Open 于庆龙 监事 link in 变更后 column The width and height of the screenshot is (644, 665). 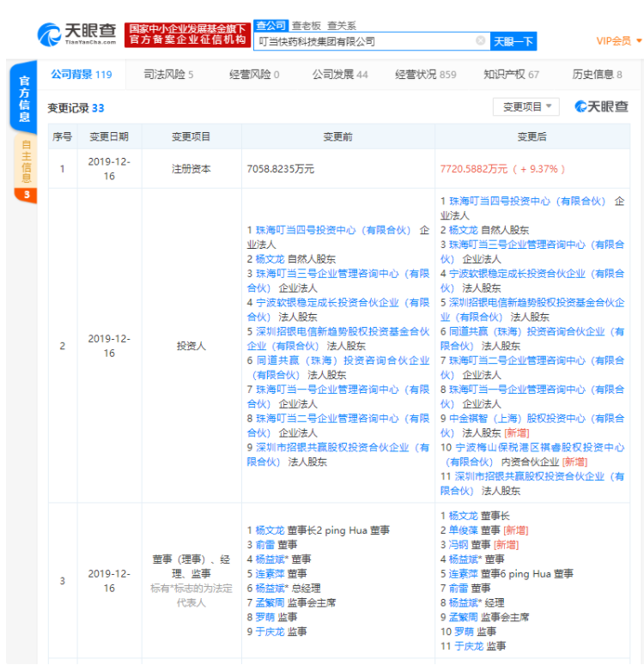pos(469,646)
